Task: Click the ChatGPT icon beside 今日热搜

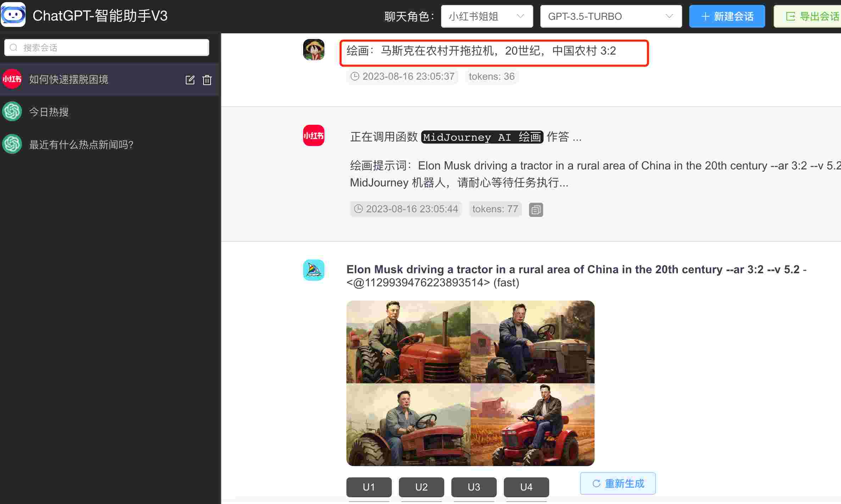Action: tap(12, 112)
